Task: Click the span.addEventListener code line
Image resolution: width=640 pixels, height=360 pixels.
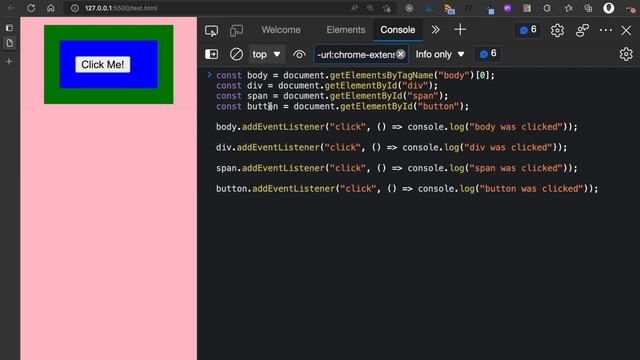Action: pos(397,168)
